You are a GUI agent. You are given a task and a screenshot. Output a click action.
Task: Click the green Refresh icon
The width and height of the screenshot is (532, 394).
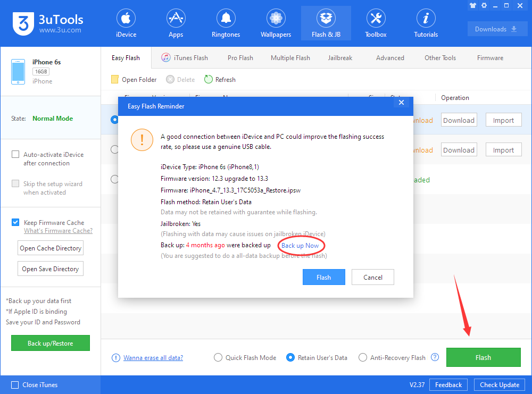[x=208, y=79]
